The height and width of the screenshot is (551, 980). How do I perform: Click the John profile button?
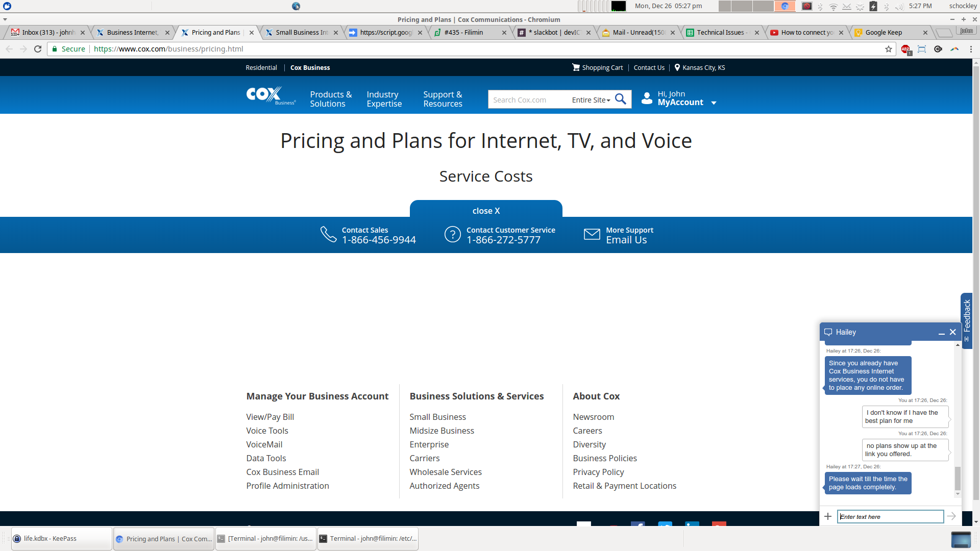pyautogui.click(x=966, y=31)
